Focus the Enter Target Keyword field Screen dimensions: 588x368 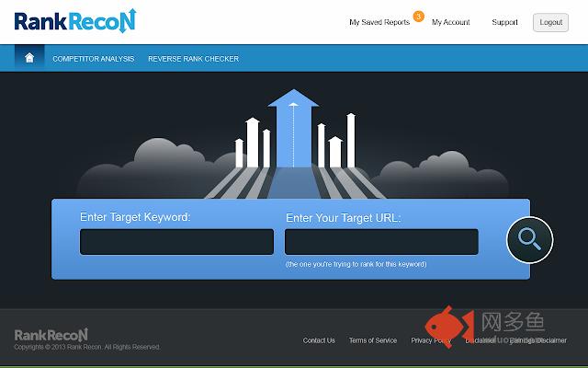(176, 242)
